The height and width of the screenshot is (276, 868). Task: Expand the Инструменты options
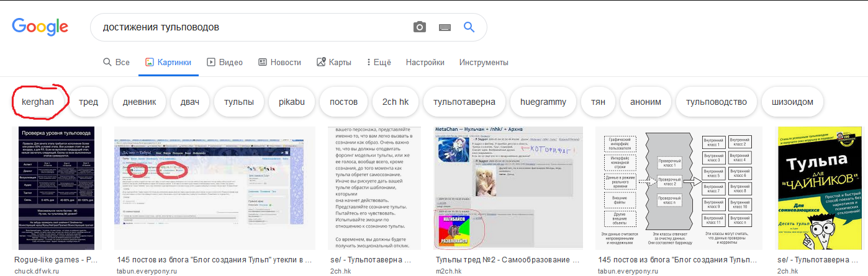point(484,62)
